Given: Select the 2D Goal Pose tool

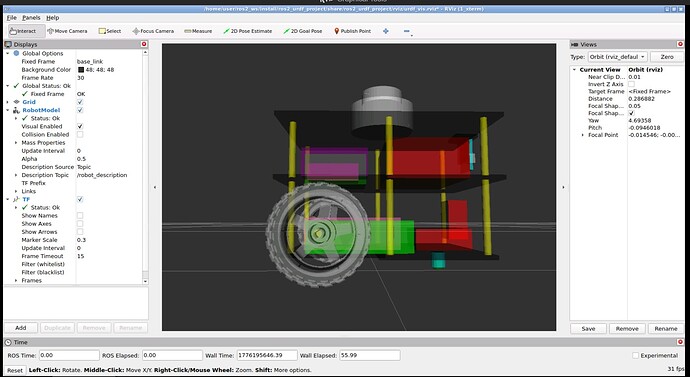Looking at the screenshot, I should pyautogui.click(x=303, y=31).
